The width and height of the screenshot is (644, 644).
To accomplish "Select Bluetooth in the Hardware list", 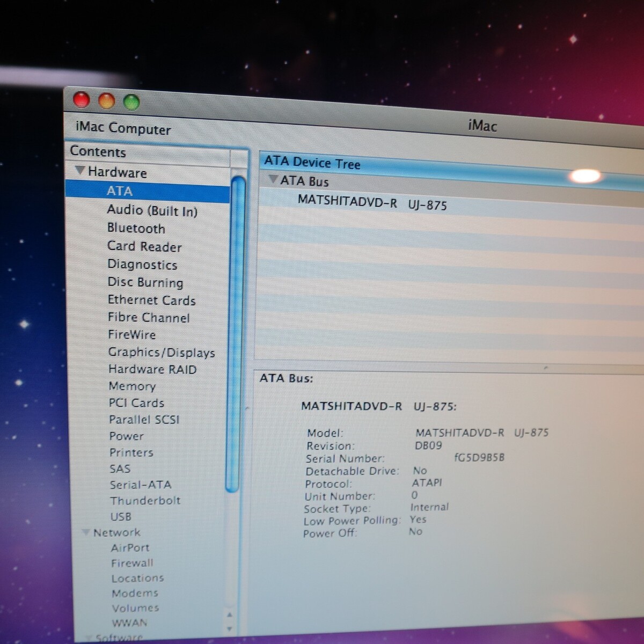I will click(136, 228).
